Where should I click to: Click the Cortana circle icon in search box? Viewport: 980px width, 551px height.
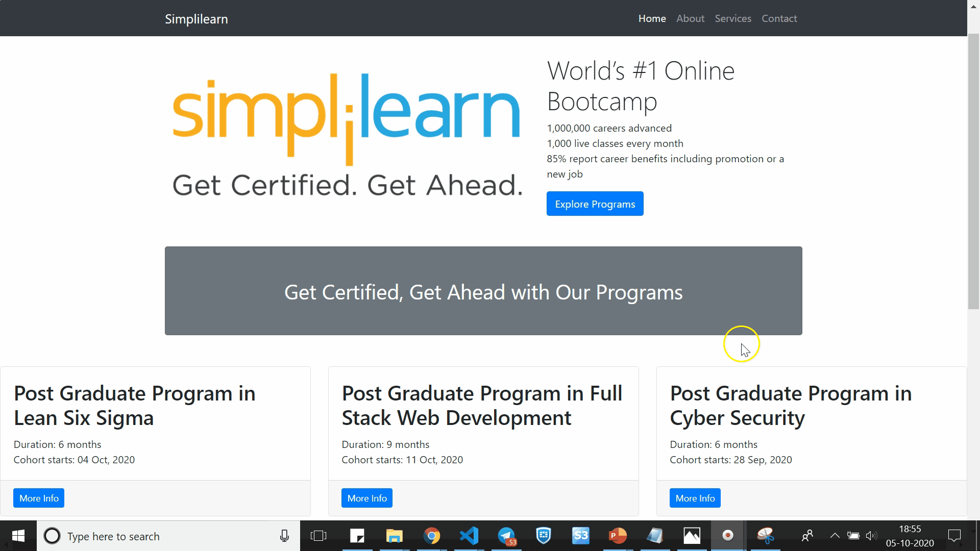[x=52, y=536]
